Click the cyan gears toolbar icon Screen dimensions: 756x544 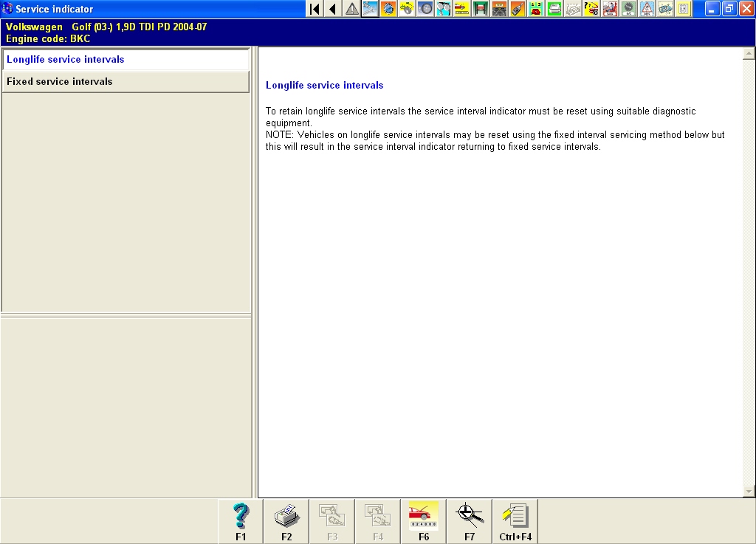444,9
